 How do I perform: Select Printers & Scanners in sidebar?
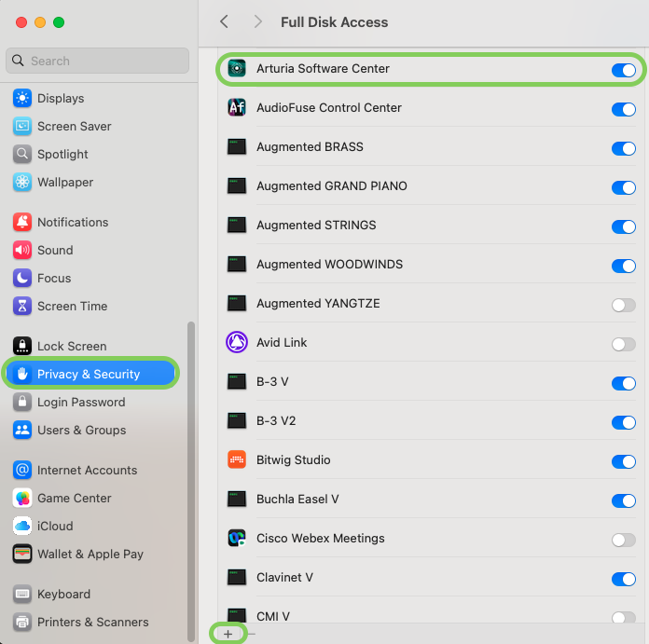(x=92, y=622)
